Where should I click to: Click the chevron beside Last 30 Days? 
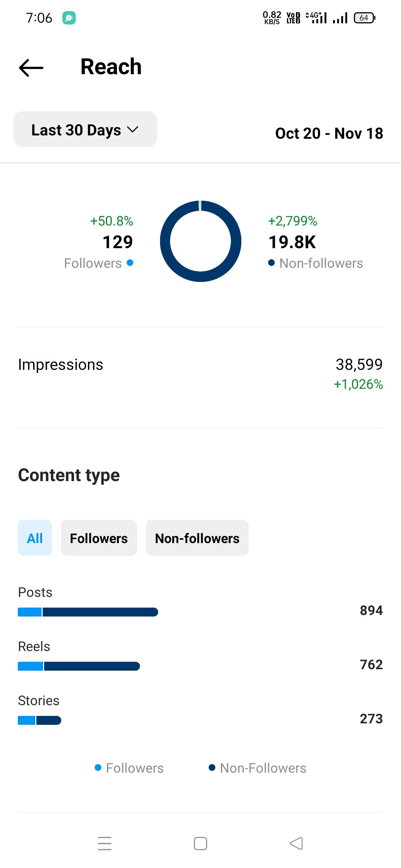pos(133,129)
